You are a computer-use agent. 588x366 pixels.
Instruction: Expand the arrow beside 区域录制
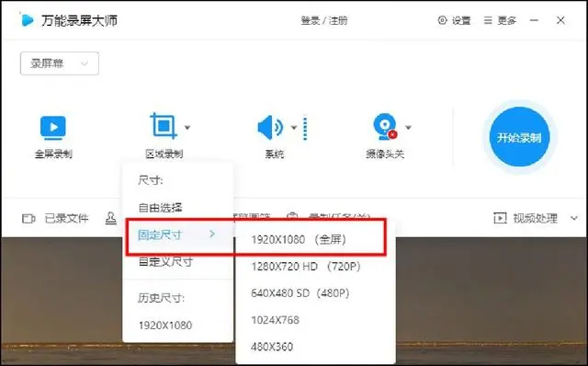point(187,128)
